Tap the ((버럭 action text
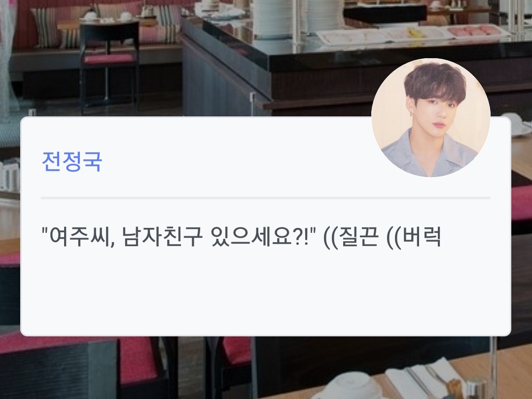This screenshot has width=532, height=399. pyautogui.click(x=414, y=237)
